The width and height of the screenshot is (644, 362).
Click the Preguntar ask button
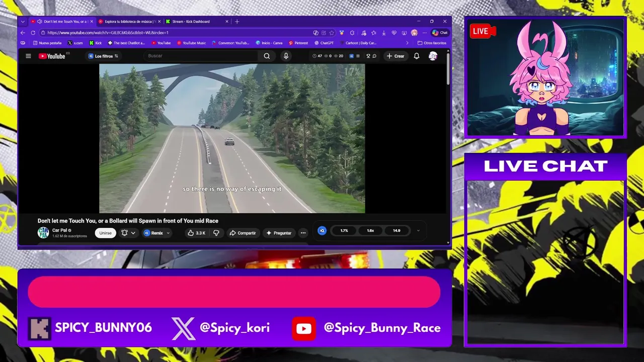279,233
